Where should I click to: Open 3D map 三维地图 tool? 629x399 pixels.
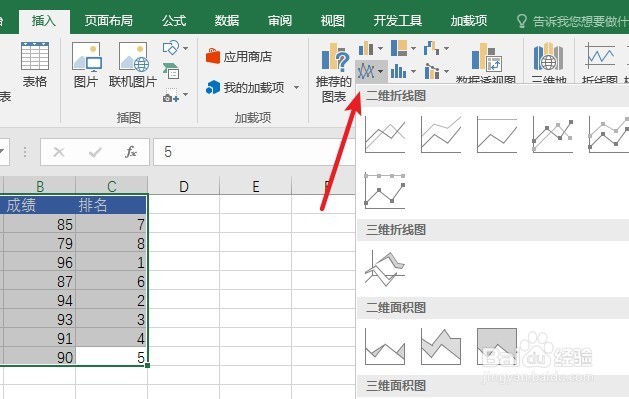click(x=549, y=62)
